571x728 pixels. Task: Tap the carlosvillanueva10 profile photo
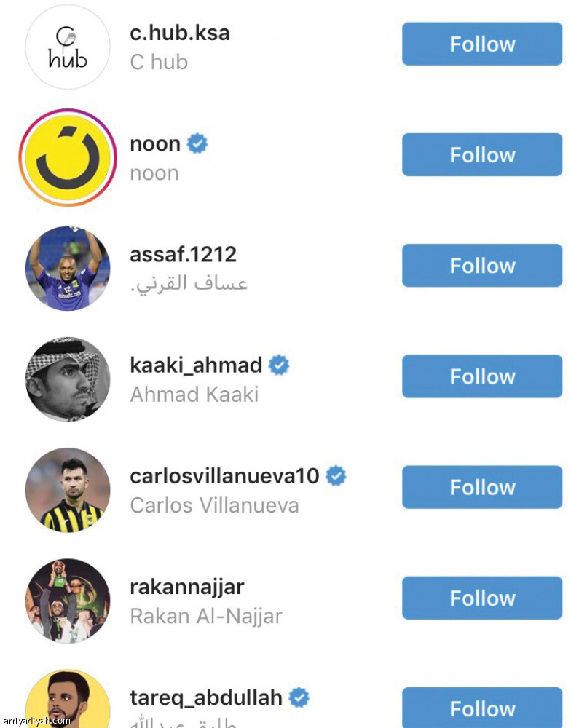68,490
